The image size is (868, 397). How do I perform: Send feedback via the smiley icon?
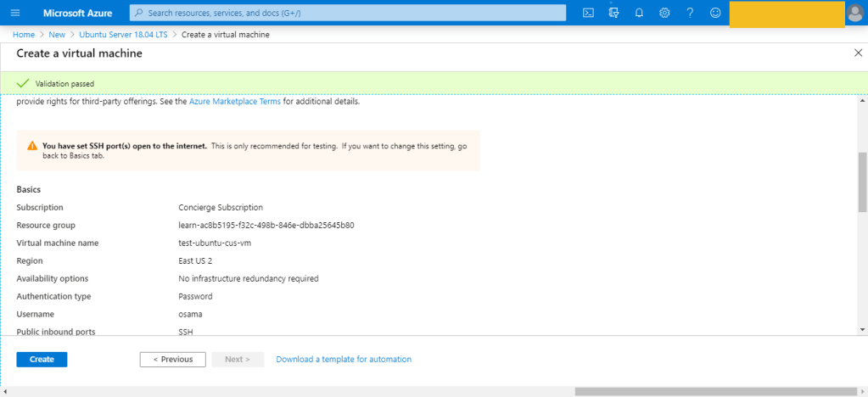tap(715, 13)
